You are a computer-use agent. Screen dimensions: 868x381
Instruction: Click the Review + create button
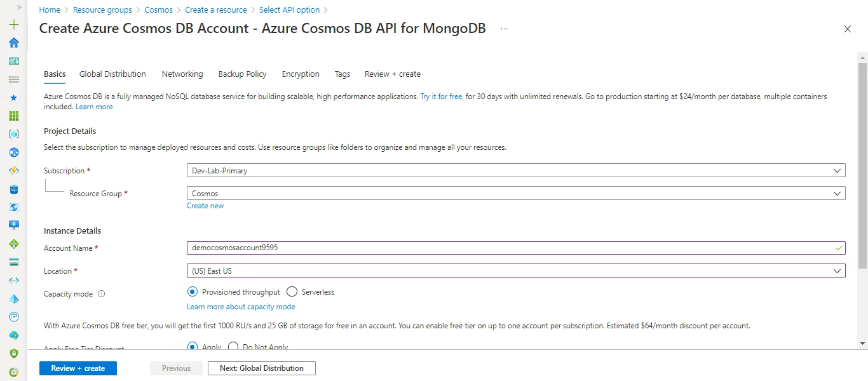click(x=78, y=368)
